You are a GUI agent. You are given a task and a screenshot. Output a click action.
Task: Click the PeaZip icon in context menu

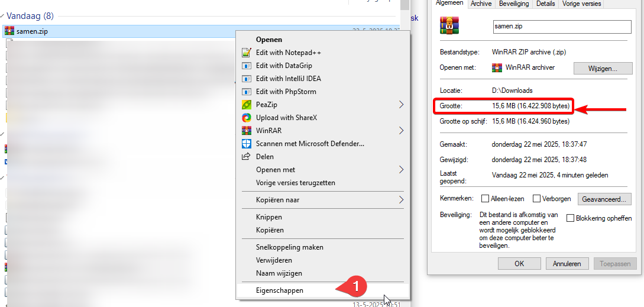[247, 105]
